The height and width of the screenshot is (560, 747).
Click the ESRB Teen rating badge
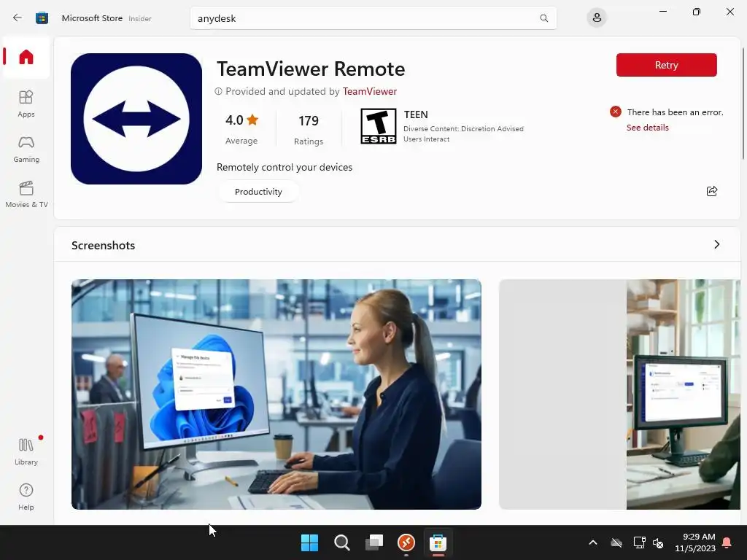pyautogui.click(x=379, y=126)
